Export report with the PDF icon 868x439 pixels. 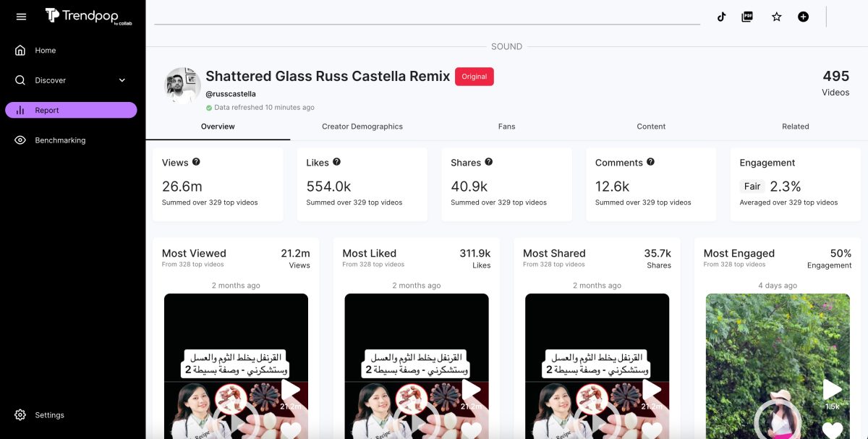pyautogui.click(x=747, y=17)
